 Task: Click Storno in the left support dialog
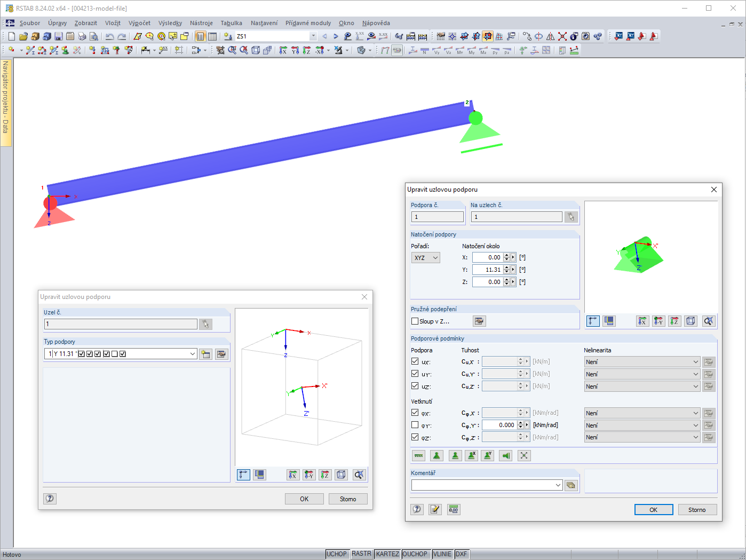pos(348,499)
